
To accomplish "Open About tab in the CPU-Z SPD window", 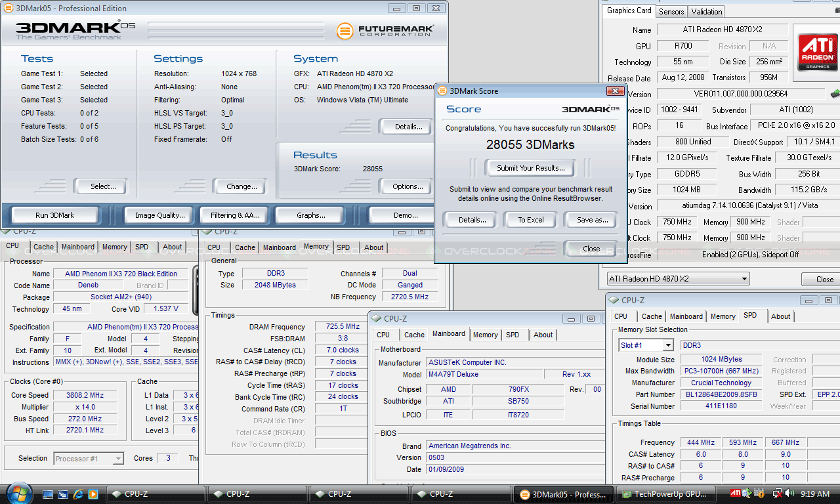I will 780,316.
